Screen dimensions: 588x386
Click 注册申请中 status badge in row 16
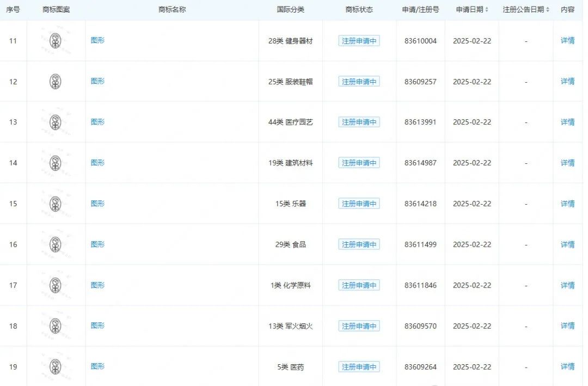coord(359,244)
